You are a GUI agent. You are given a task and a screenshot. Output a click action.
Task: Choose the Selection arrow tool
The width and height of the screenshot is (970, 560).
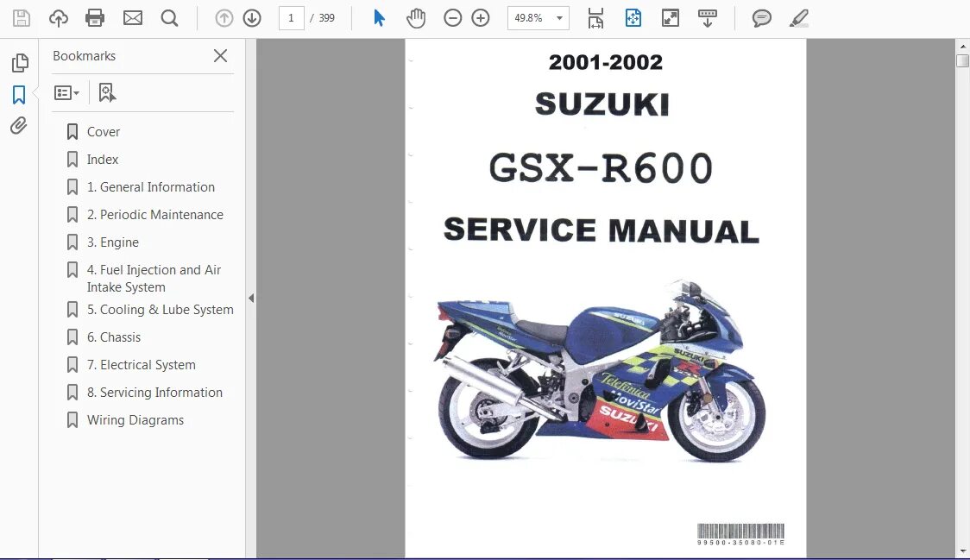(379, 18)
